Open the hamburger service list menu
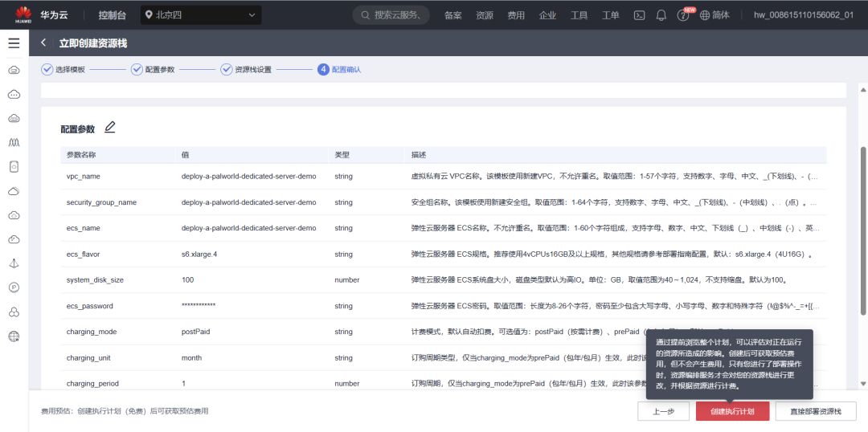Viewport: 868px width, 432px height. pyautogui.click(x=14, y=43)
